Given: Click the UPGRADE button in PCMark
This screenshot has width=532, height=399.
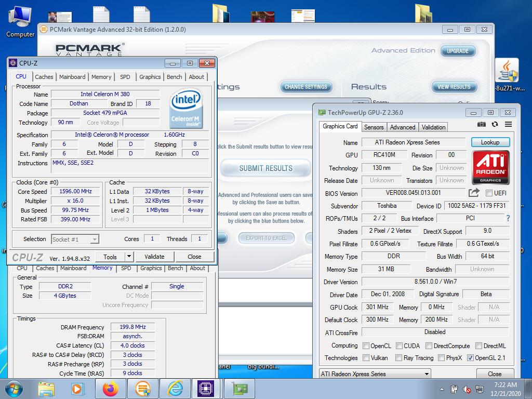Looking at the screenshot, I should tap(457, 51).
